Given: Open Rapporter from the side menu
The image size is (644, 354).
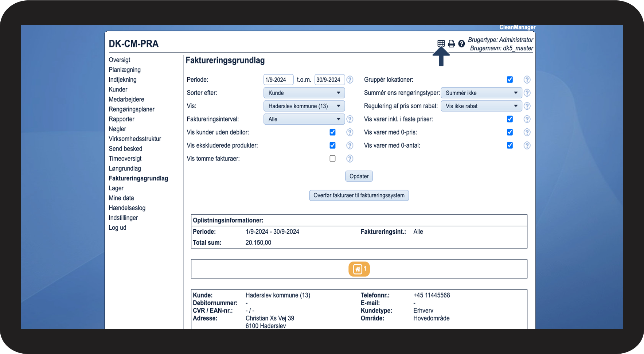Looking at the screenshot, I should pyautogui.click(x=121, y=119).
